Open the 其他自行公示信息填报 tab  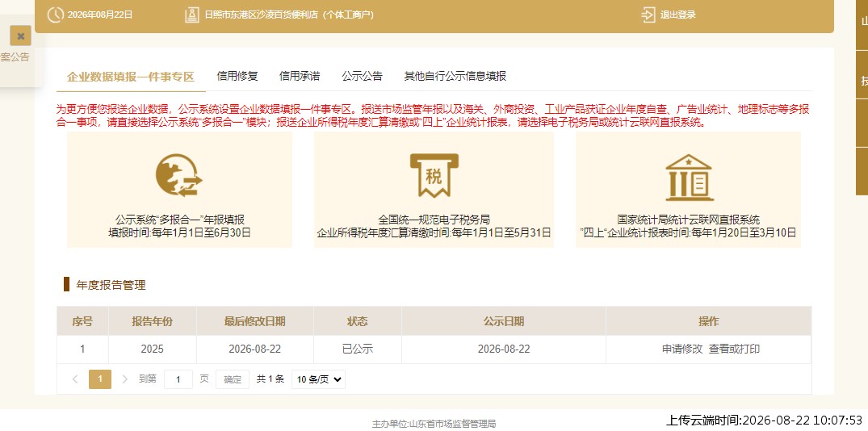455,77
